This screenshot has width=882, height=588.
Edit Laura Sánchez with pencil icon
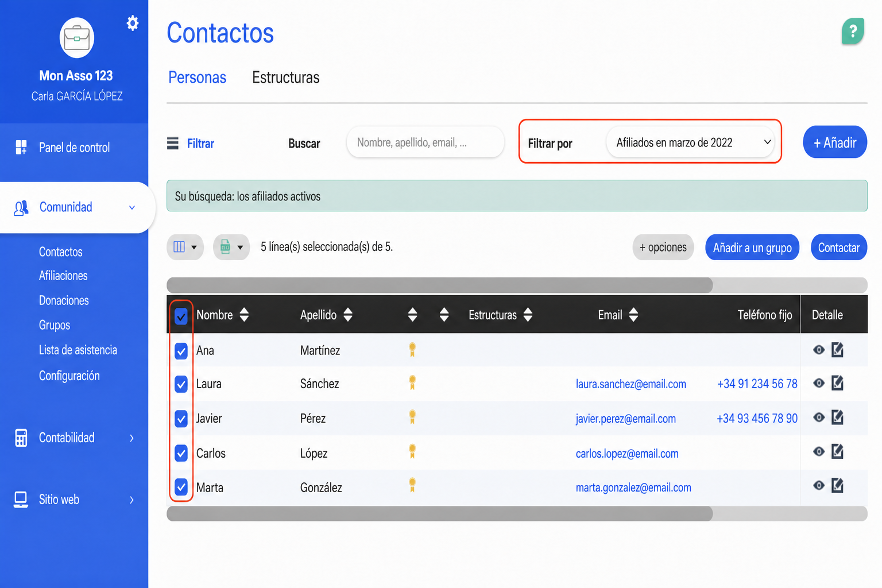838,383
